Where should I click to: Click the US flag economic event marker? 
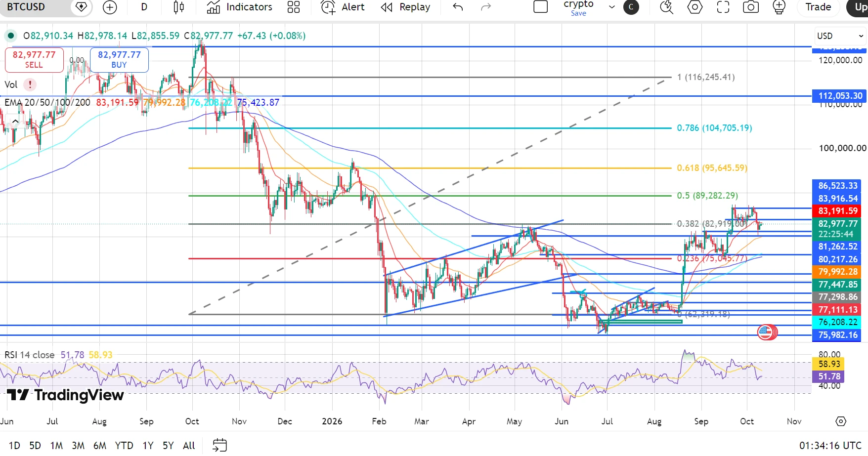point(766,332)
